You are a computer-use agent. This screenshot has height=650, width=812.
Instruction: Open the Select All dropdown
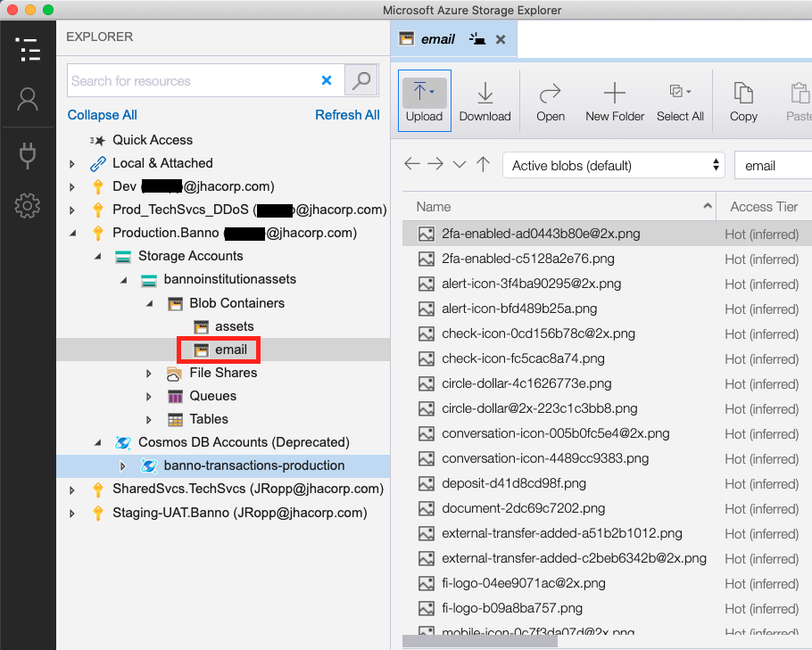point(680,101)
